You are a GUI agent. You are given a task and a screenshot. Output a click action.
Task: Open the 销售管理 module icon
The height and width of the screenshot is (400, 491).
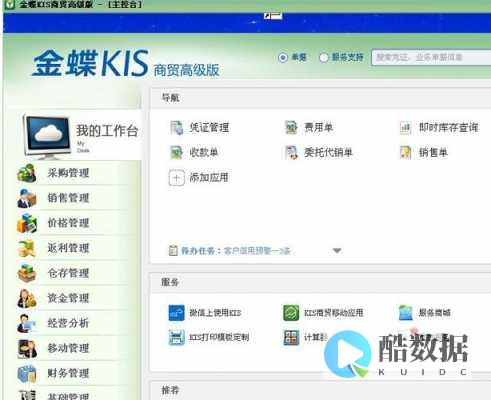[x=27, y=198]
